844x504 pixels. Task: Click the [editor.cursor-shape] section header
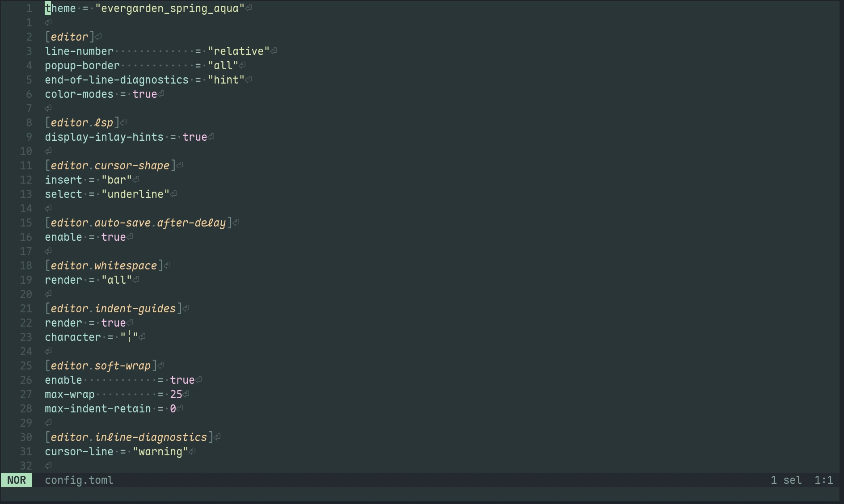(110, 166)
